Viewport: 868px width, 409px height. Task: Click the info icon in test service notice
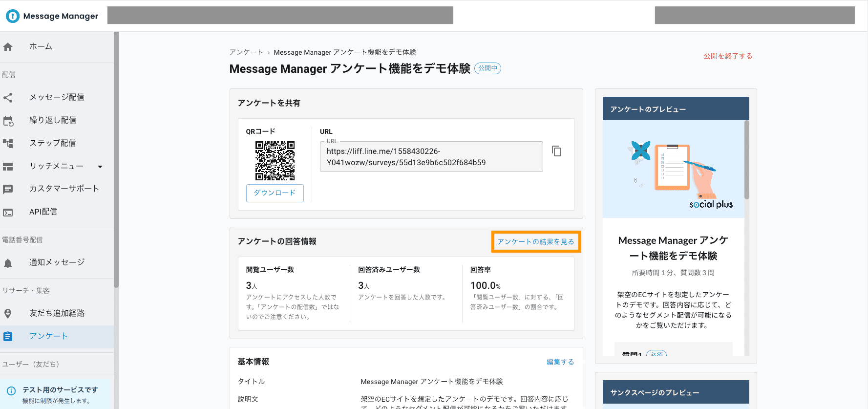11,391
